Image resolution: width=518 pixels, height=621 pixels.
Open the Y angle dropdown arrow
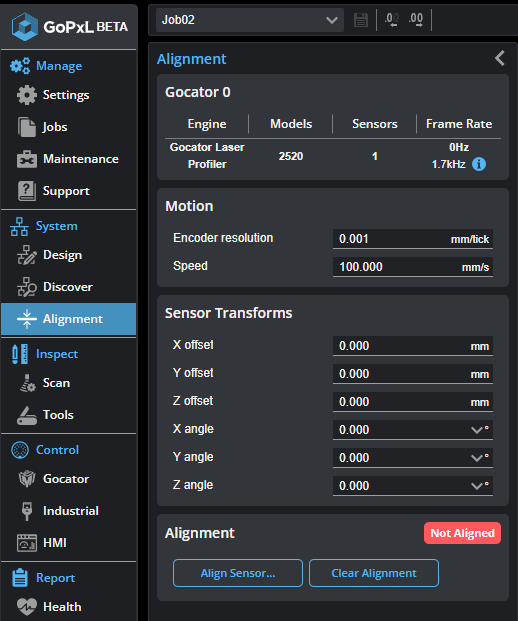476,458
